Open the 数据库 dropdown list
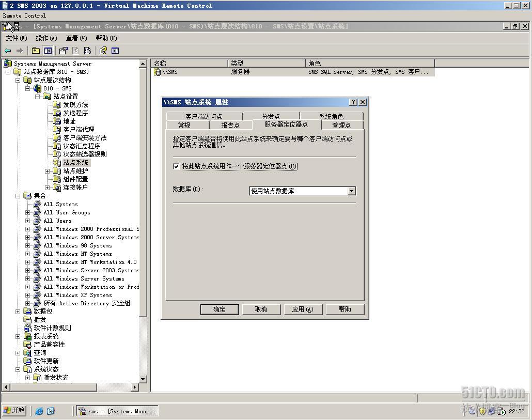 (352, 191)
